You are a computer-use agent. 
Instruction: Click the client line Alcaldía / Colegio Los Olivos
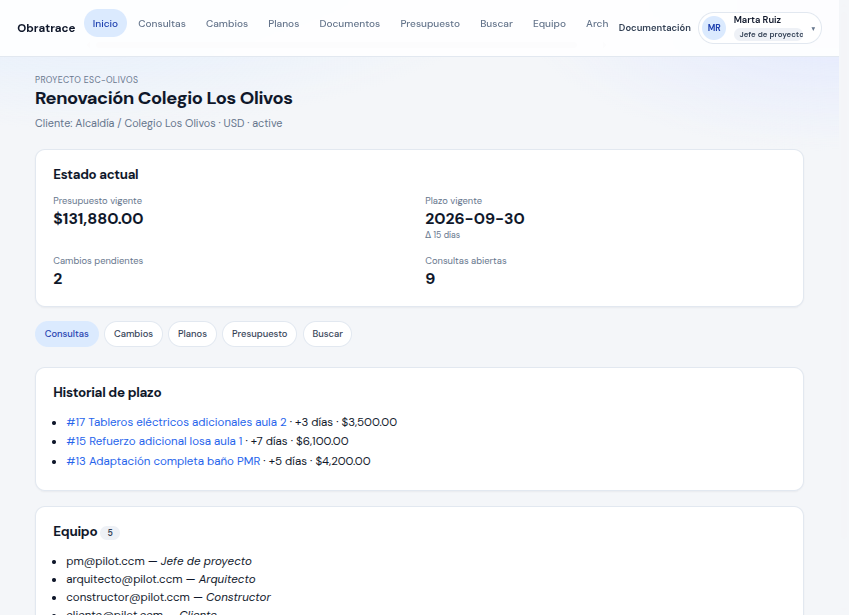tap(159, 123)
